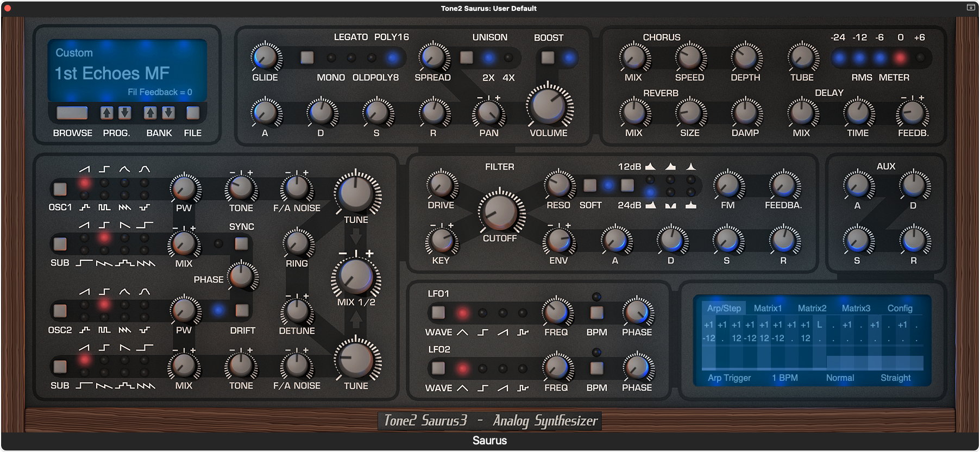Switch to the Config tab
This screenshot has height=452, width=980.
point(900,308)
